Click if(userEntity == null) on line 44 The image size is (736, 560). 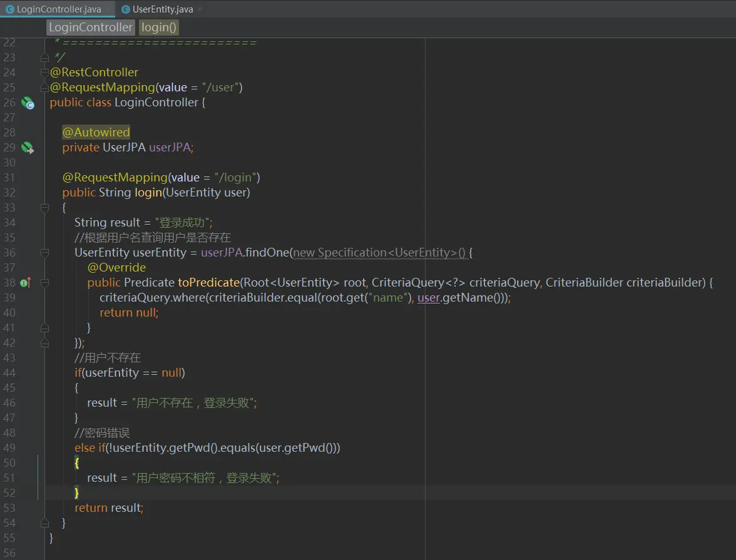point(130,373)
